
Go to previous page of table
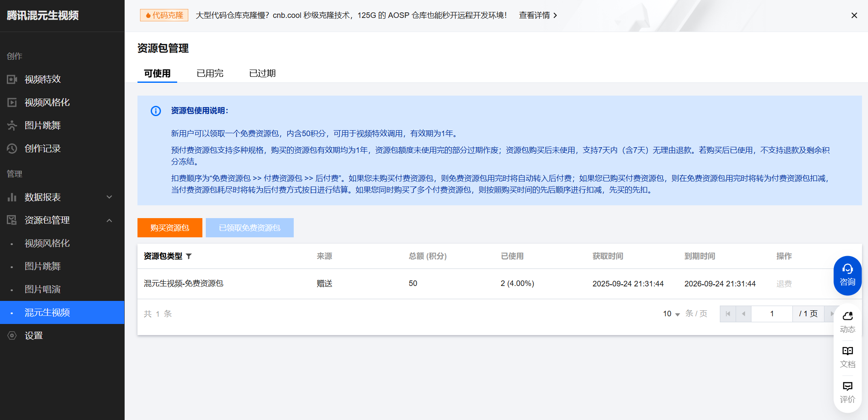coord(743,314)
